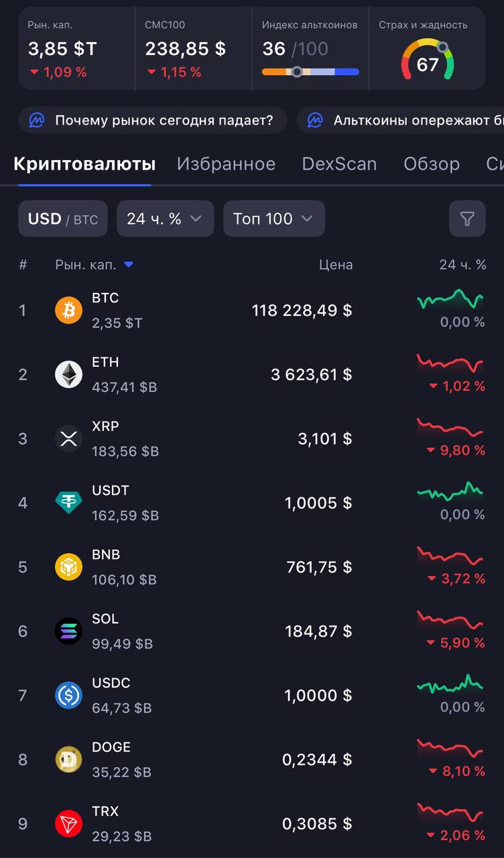Screen dimensions: 504x858
Task: Open the filter funnel button
Action: (467, 219)
